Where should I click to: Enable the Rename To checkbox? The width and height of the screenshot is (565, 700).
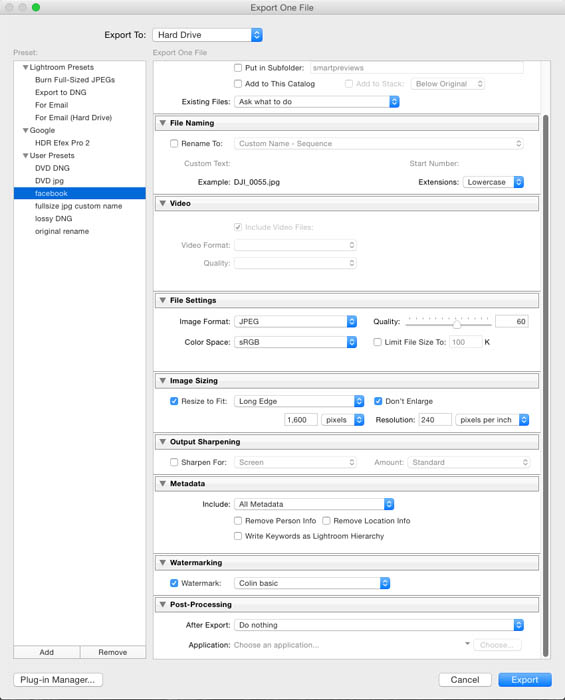click(174, 144)
